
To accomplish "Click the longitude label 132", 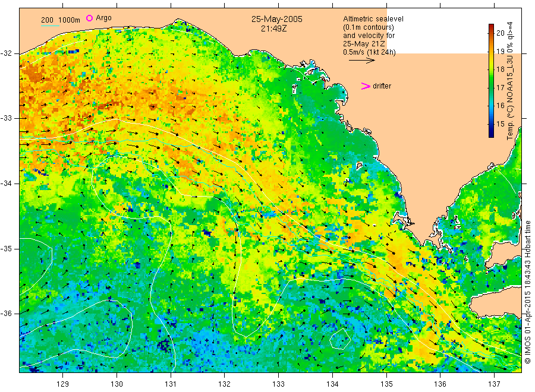I will pos(225,384).
